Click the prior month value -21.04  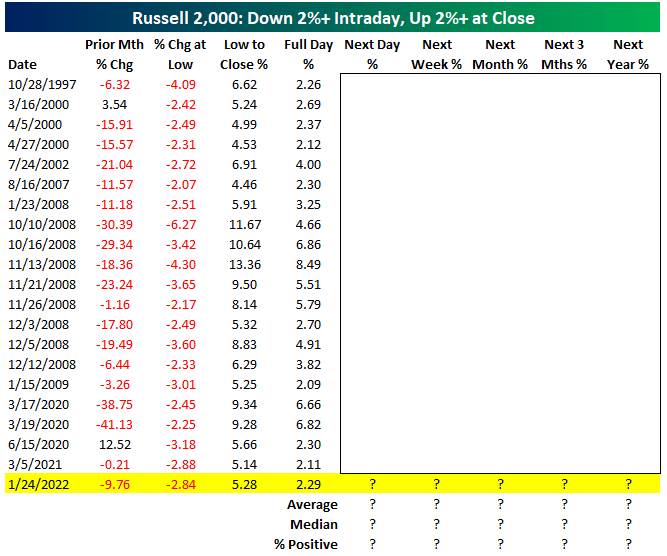click(114, 165)
